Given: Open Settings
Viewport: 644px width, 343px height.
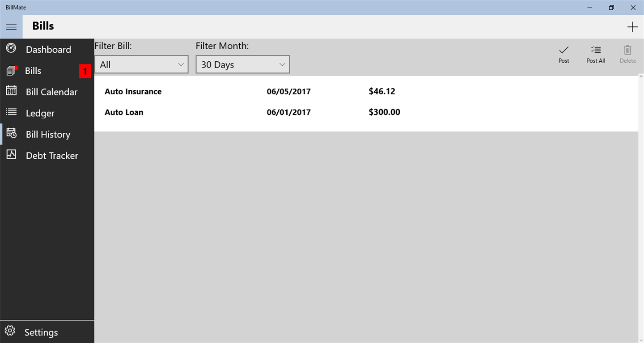Looking at the screenshot, I should point(47,332).
